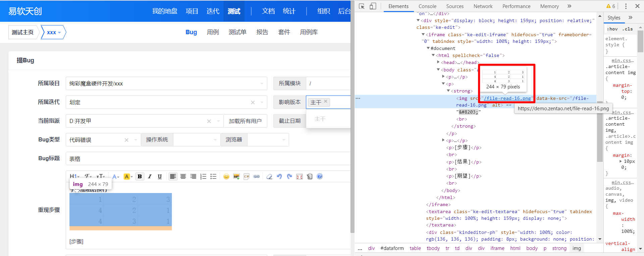
Task: Click the editor fullscreen icon
Action: [x=300, y=177]
